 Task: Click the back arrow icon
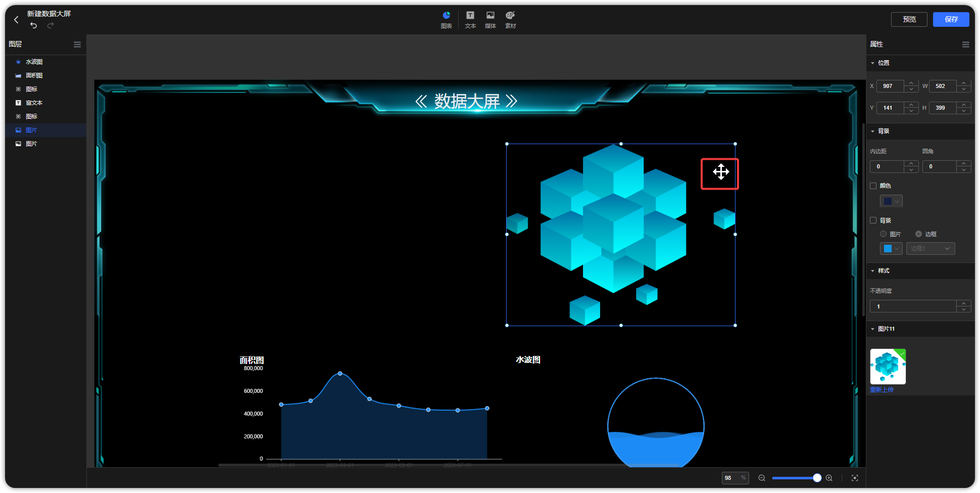coord(16,20)
